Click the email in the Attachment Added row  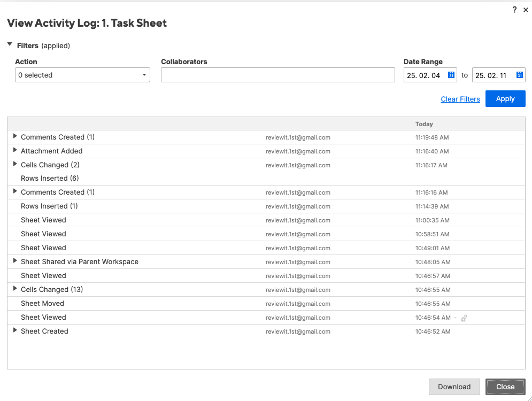point(298,151)
